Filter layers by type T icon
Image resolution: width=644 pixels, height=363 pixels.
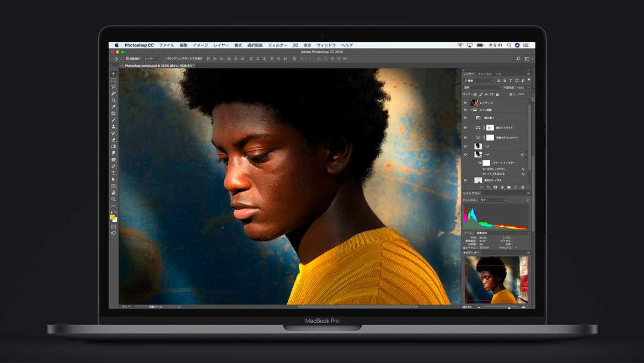511,81
